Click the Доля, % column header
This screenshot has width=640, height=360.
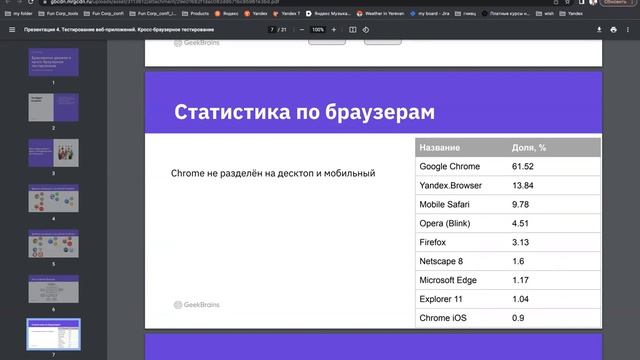pos(529,148)
